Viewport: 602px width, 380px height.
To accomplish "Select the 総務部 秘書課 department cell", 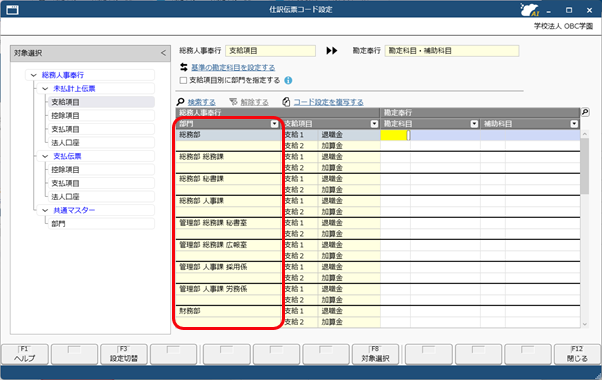I will coord(229,178).
